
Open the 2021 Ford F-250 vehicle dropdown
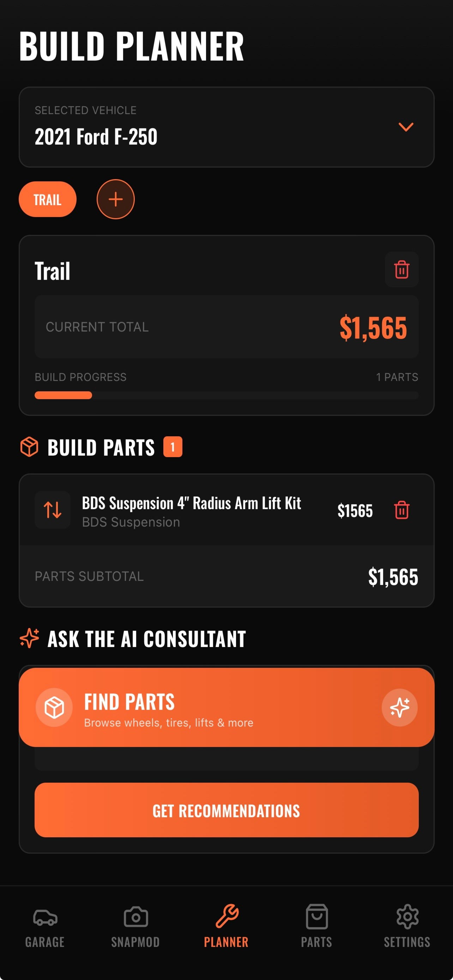(x=227, y=127)
